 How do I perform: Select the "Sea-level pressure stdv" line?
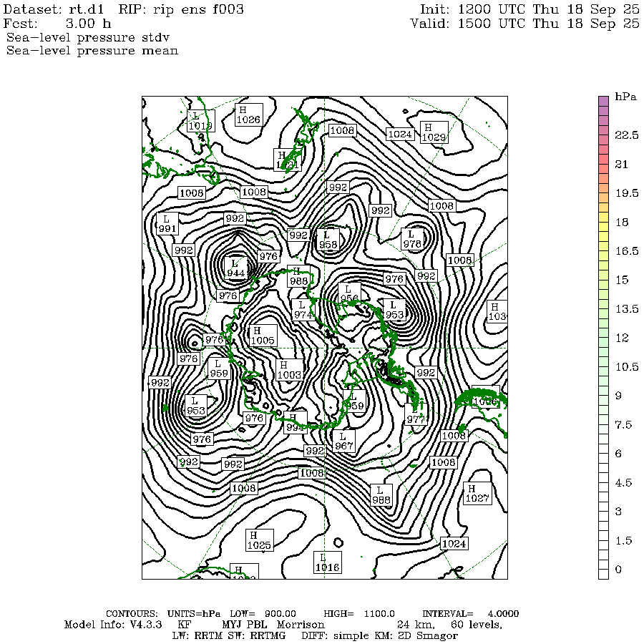(88, 37)
